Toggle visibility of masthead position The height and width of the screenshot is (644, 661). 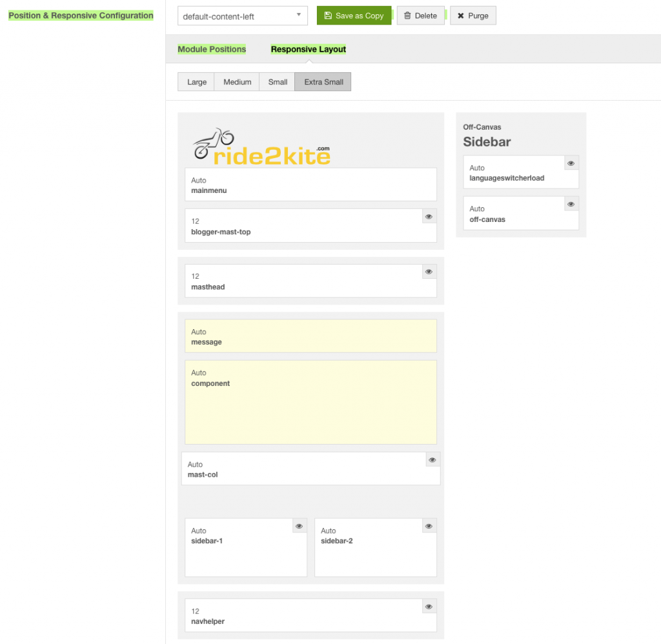tap(429, 272)
